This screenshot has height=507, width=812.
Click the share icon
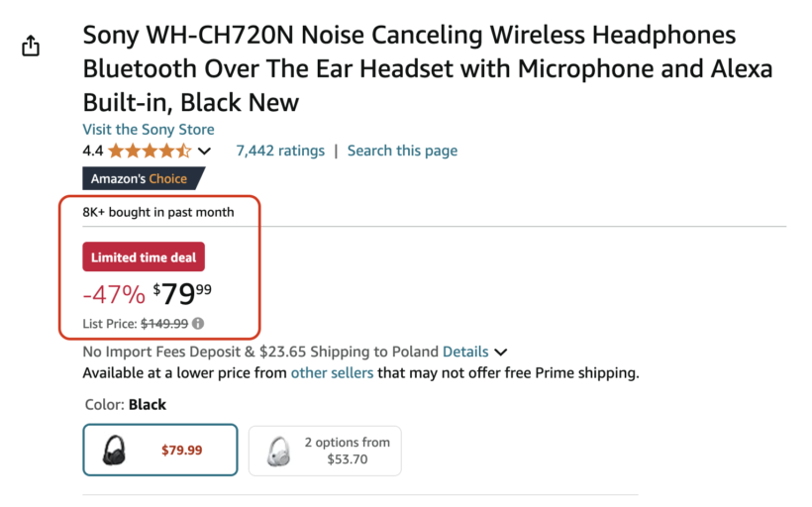[31, 46]
